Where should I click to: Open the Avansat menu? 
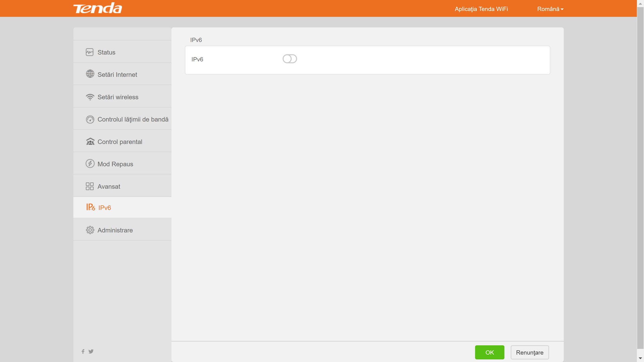[122, 186]
